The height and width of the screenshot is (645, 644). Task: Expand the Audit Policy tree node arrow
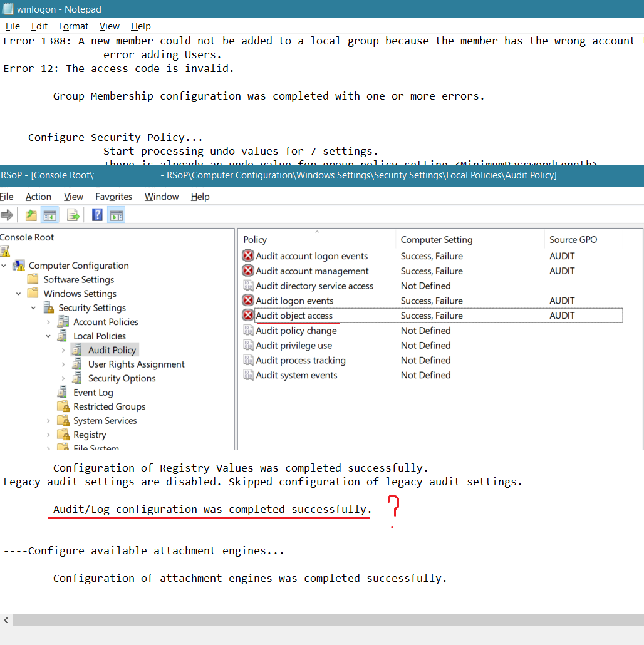(x=63, y=351)
